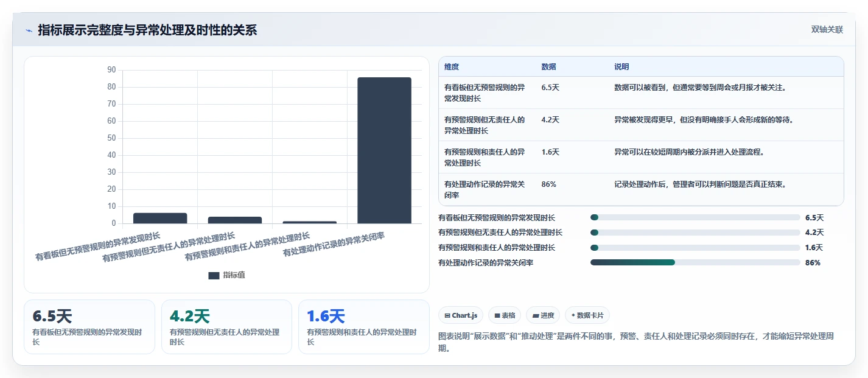
Task: Click table row 有预警规则但无责任人的异常处理时长
Action: tap(641, 125)
